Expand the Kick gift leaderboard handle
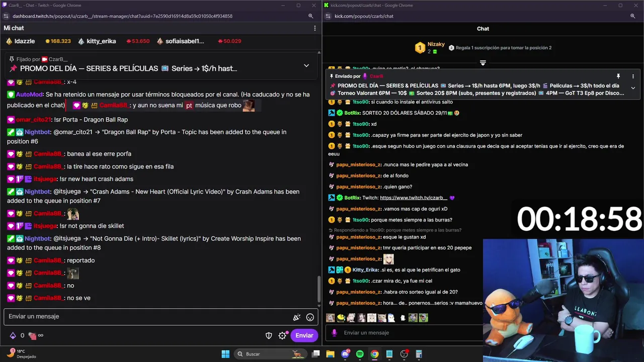 click(x=483, y=63)
